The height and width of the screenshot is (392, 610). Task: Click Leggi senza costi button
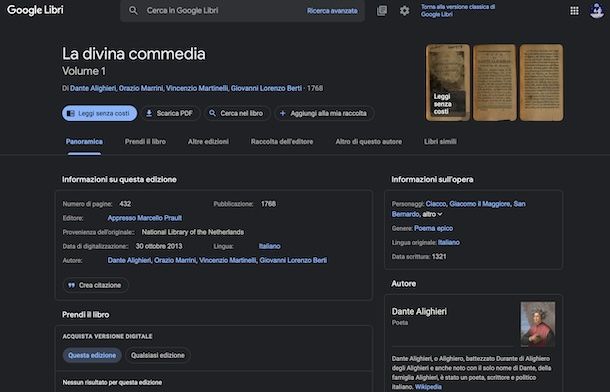tap(100, 113)
